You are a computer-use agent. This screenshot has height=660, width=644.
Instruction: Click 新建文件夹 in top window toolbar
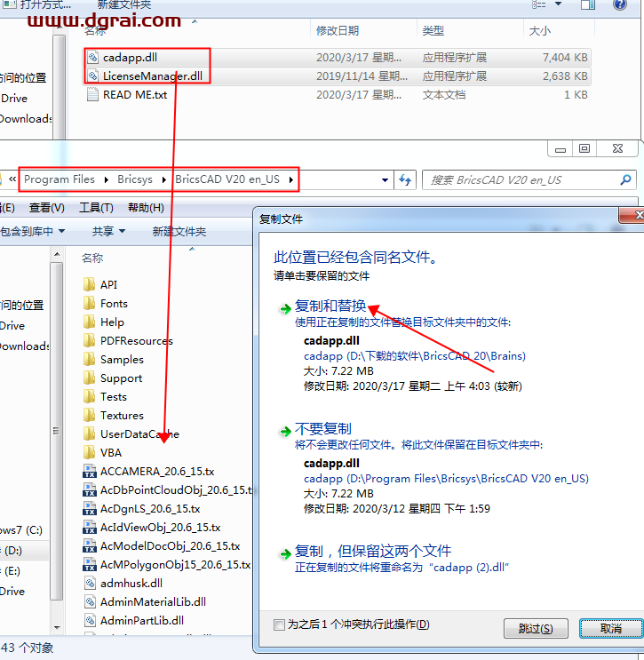tap(124, 4)
